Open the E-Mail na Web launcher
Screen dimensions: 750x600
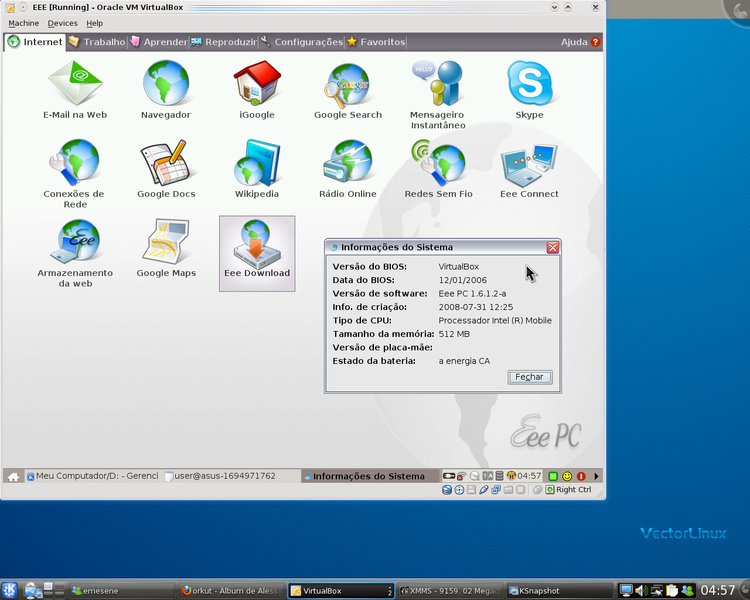click(x=75, y=89)
